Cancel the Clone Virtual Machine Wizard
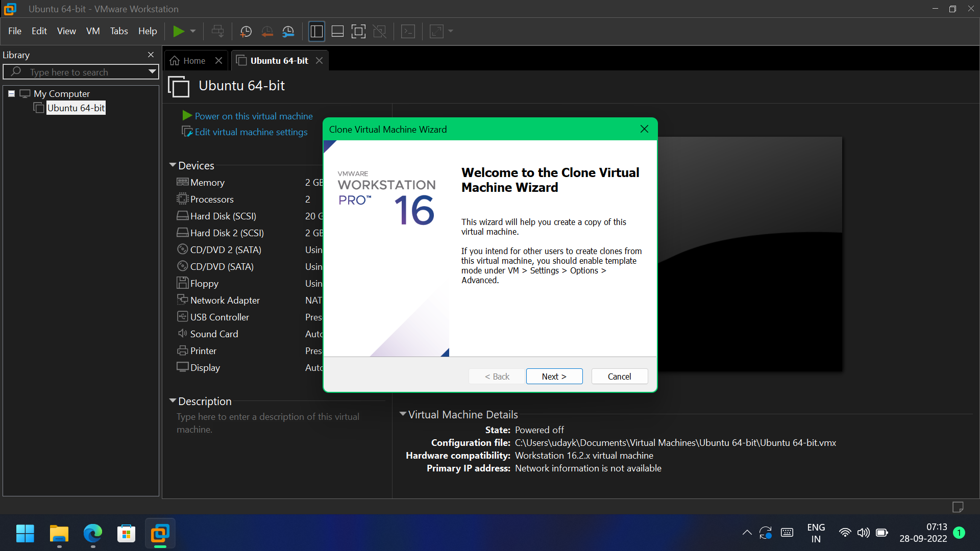This screenshot has width=980, height=551. [619, 377]
